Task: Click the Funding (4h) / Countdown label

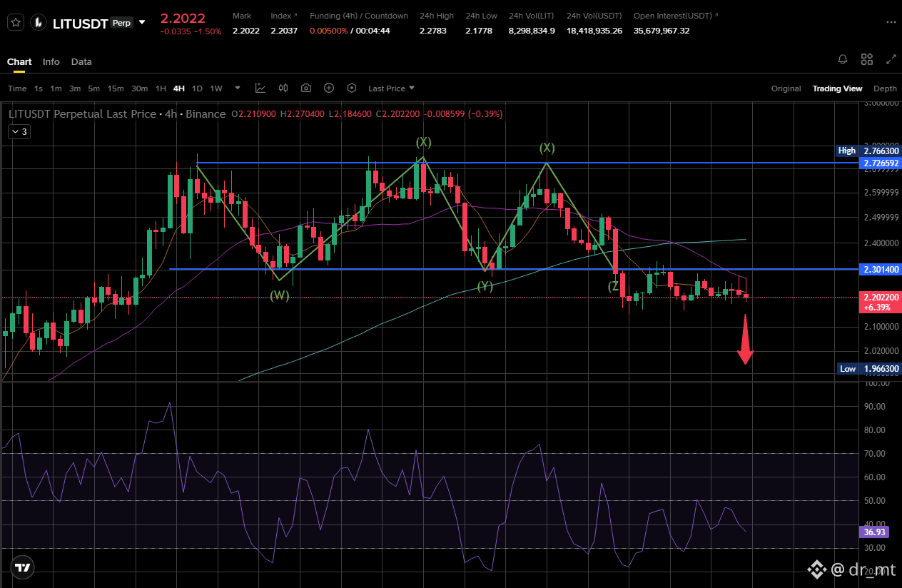Action: click(x=359, y=16)
